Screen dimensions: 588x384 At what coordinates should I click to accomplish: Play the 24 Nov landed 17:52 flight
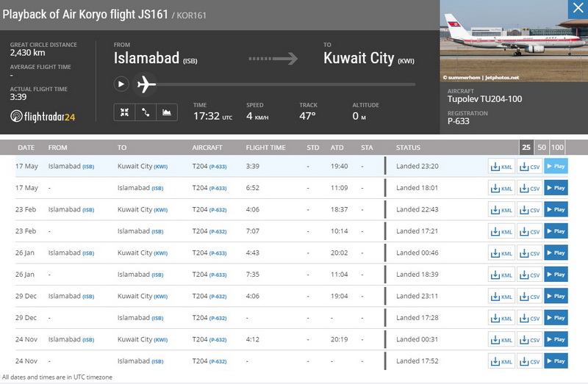(x=556, y=361)
